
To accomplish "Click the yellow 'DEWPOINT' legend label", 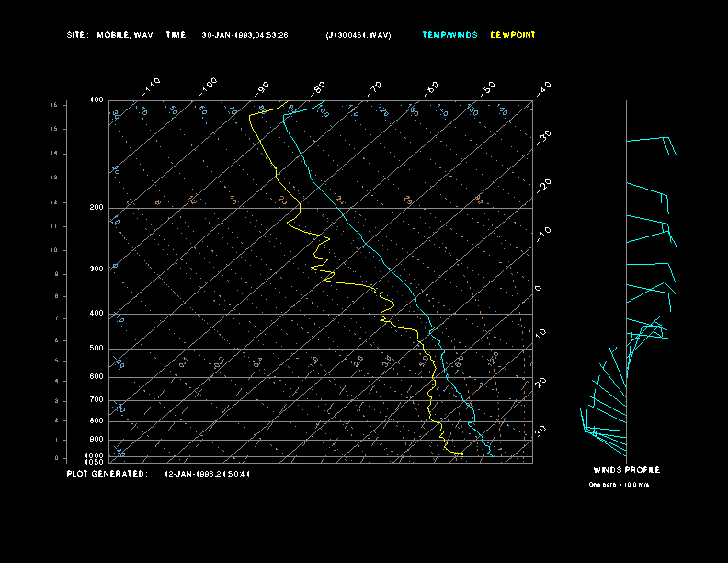I will [x=513, y=35].
